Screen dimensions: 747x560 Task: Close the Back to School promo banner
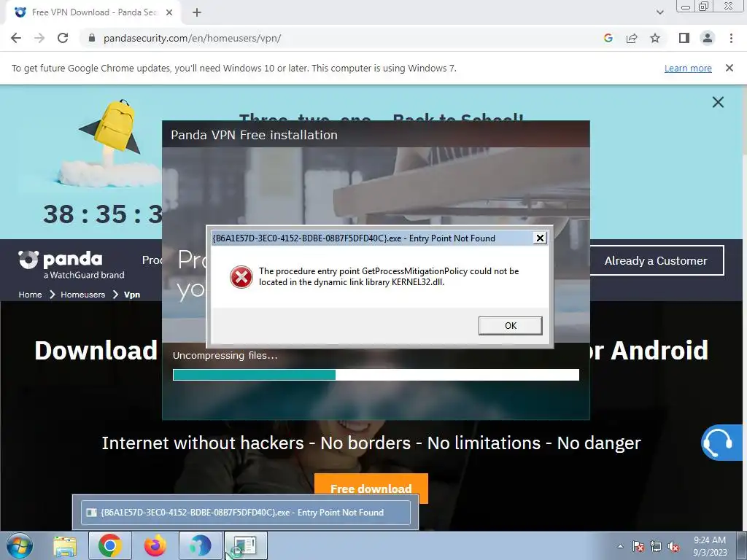[718, 102]
